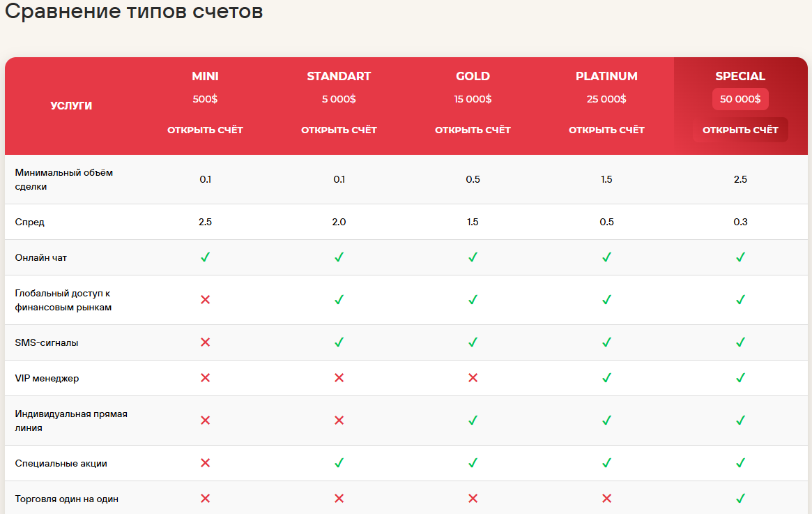Image resolution: width=812 pixels, height=514 pixels.
Task: Open a MINI account with Открыть счёт
Action: (205, 130)
